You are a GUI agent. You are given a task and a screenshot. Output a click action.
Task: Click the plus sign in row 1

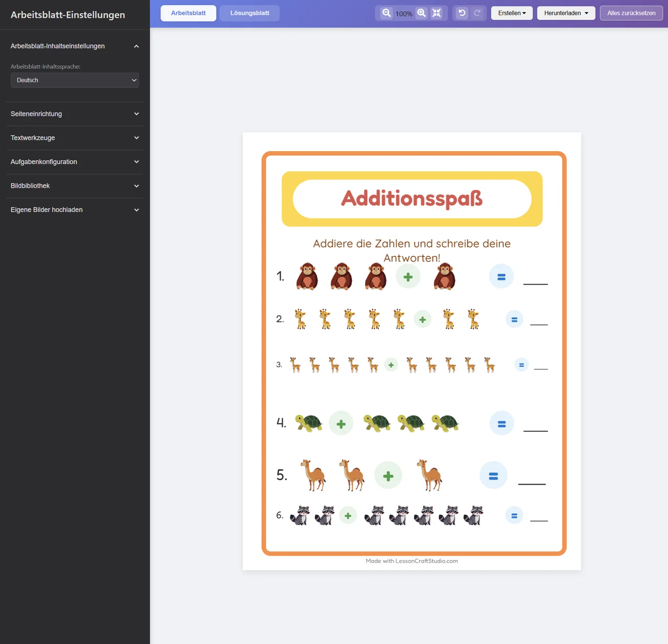coord(408,276)
